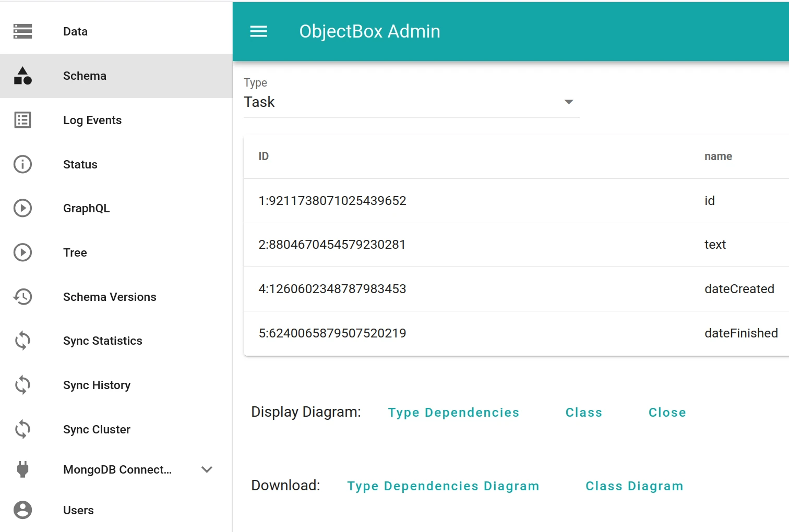Open the Data section icon
This screenshot has height=532, width=789.
(22, 31)
